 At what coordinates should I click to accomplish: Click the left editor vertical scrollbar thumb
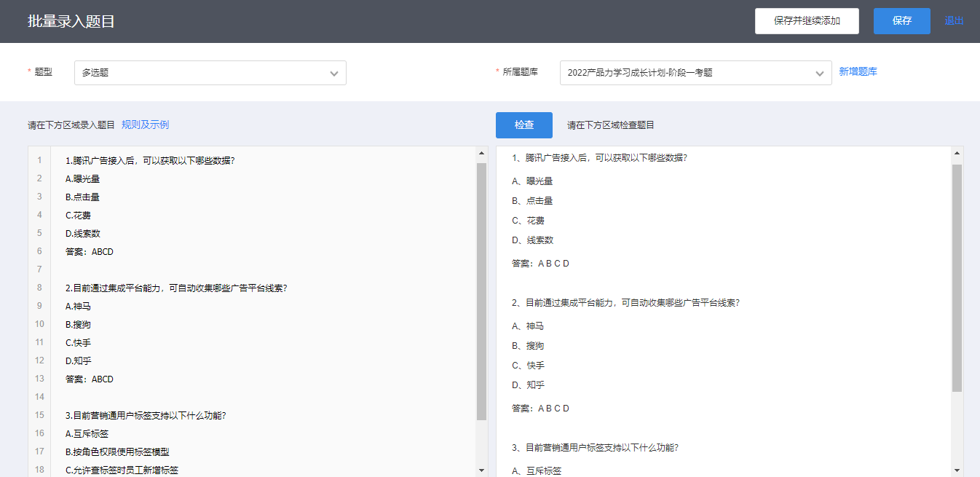point(481,291)
